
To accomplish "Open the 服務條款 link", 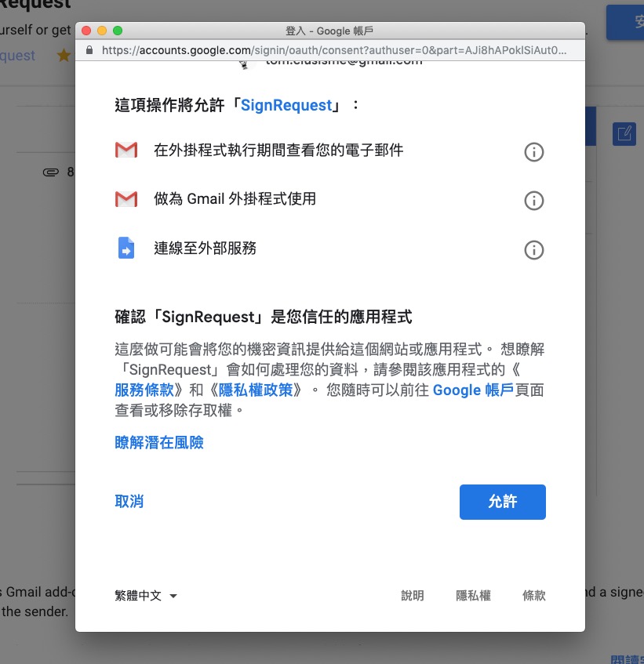I will (x=144, y=390).
